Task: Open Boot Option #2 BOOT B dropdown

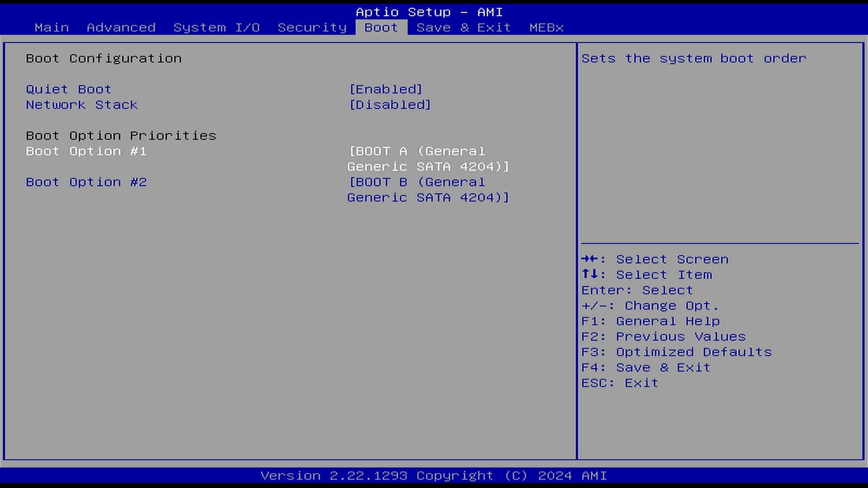Action: [428, 190]
